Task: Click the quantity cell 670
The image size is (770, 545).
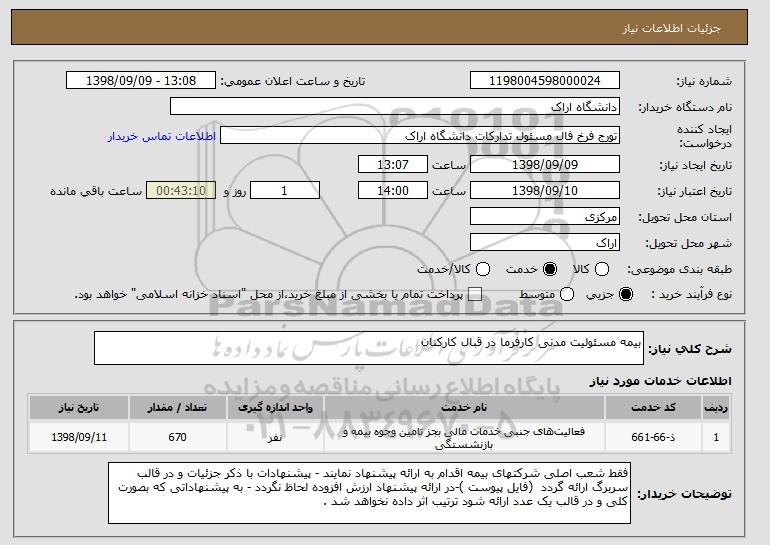Action: [x=177, y=437]
